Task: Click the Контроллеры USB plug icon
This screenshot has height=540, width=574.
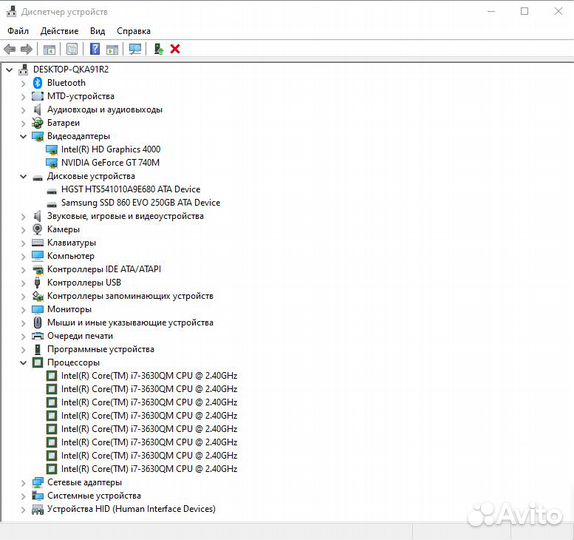Action: (37, 283)
